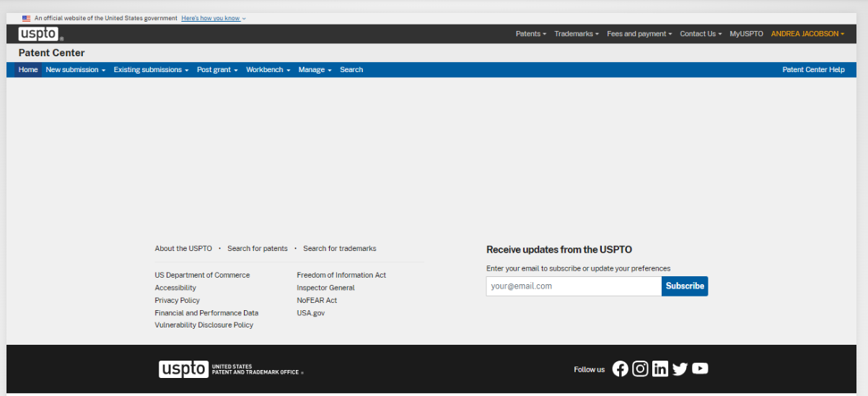This screenshot has width=868, height=396.
Task: Open the USPTO Facebook page icon
Action: pos(620,369)
